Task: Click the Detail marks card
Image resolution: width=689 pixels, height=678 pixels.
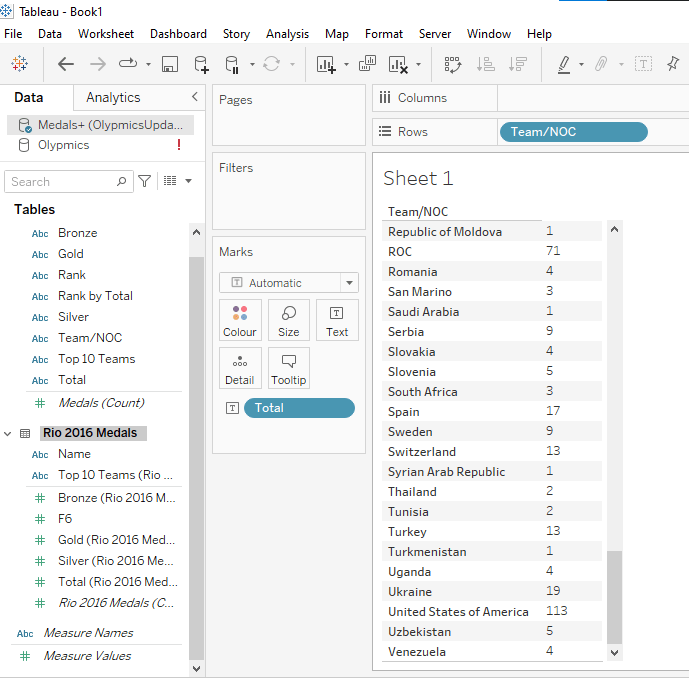Action: coord(240,368)
